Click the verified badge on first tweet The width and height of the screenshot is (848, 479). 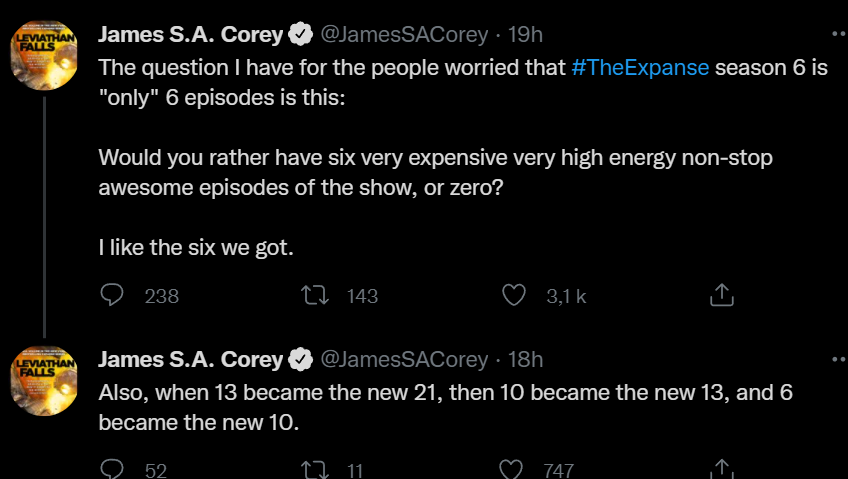300,35
